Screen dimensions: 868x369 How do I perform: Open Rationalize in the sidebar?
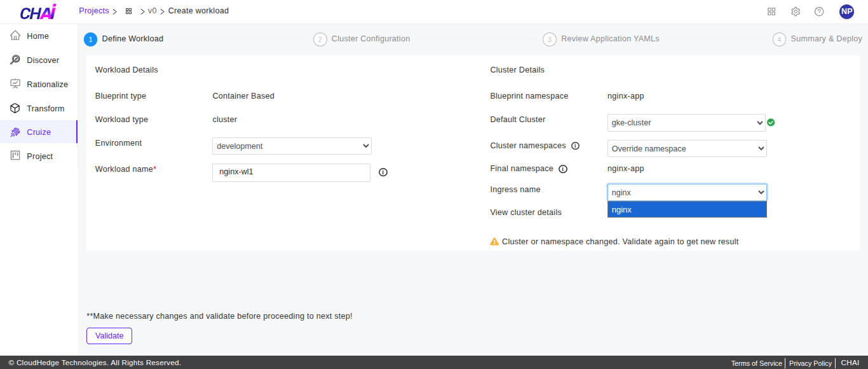[x=47, y=85]
